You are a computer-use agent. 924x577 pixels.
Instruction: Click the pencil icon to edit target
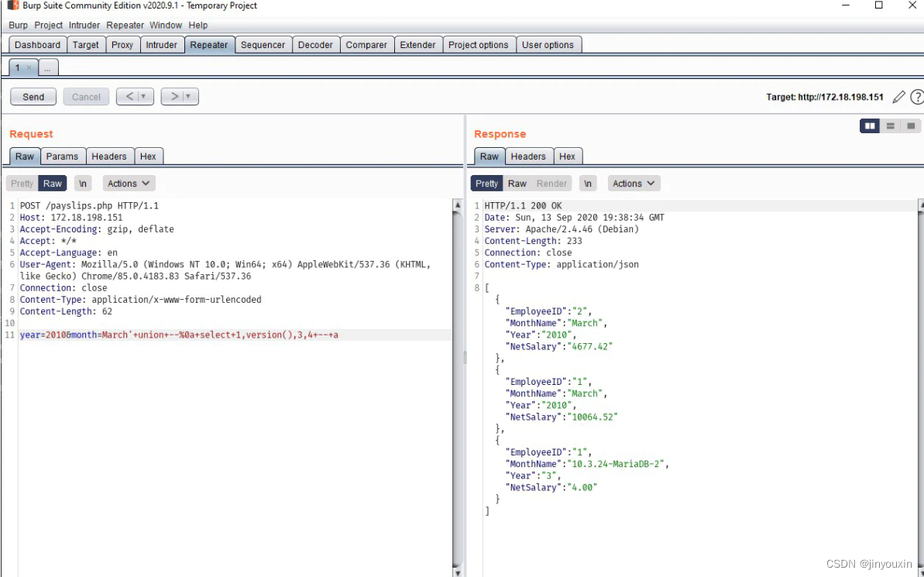coord(898,98)
